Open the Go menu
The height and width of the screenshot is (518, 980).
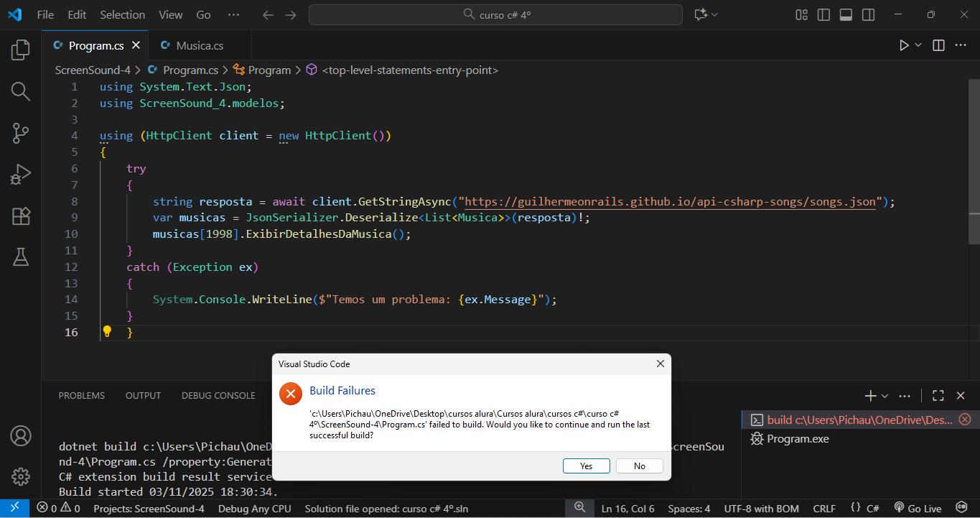tap(203, 14)
